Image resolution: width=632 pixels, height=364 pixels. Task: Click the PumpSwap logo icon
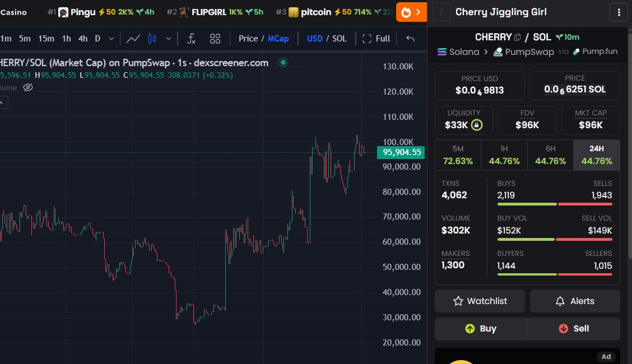click(498, 52)
